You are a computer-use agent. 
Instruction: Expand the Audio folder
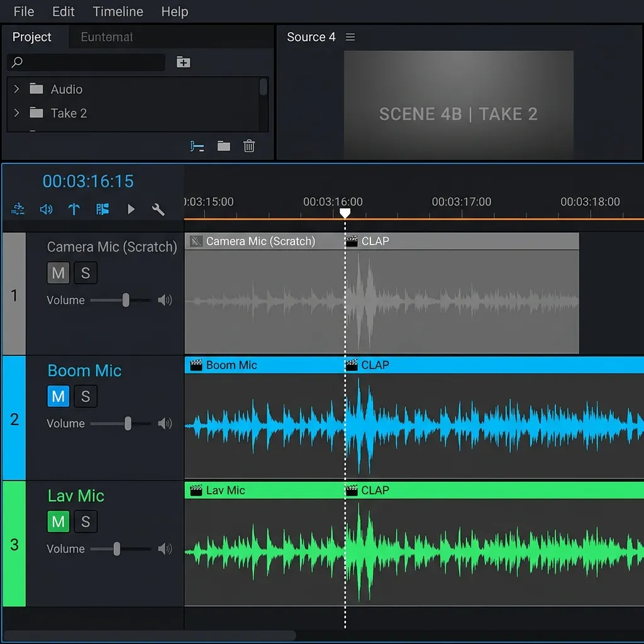16,89
